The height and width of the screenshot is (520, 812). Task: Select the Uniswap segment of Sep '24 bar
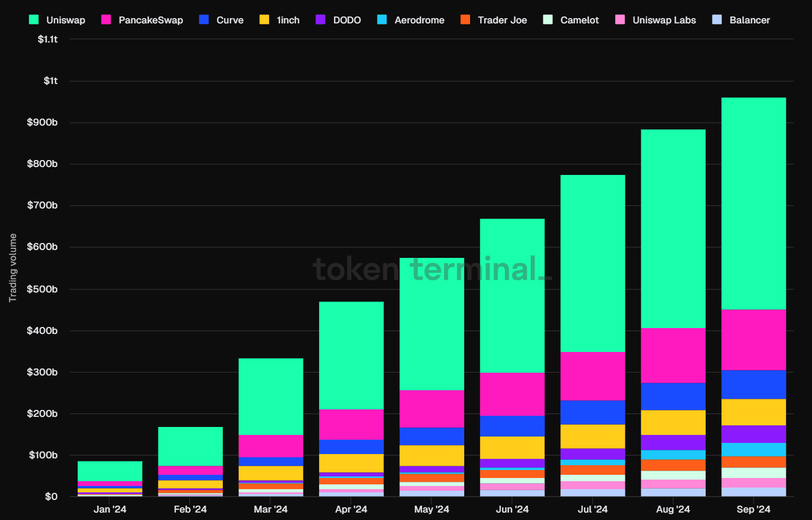(754, 204)
